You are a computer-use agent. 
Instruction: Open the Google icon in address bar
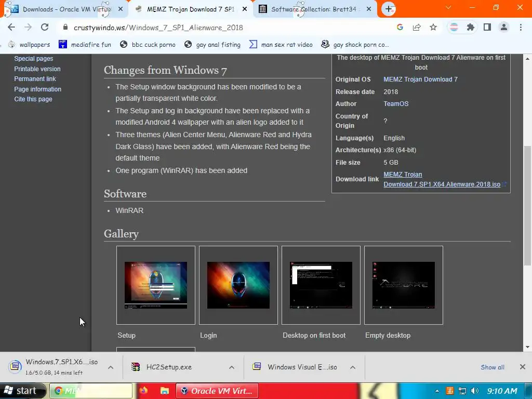tap(400, 27)
